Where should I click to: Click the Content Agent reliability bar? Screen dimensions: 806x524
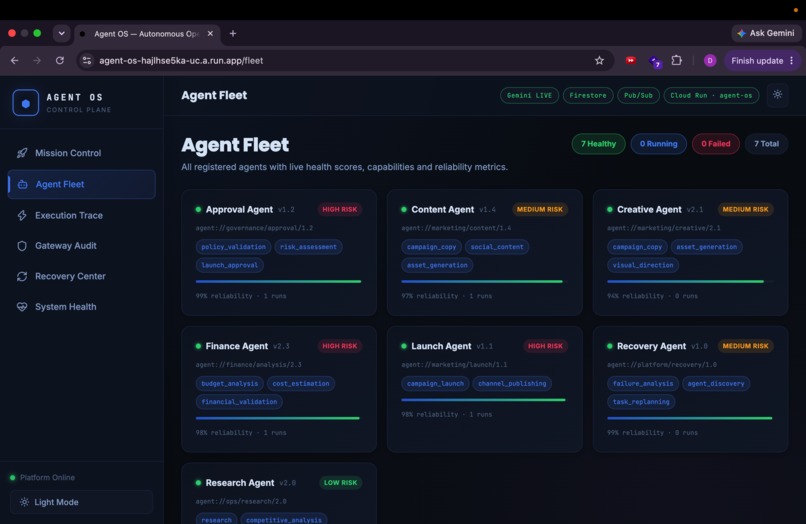point(484,281)
